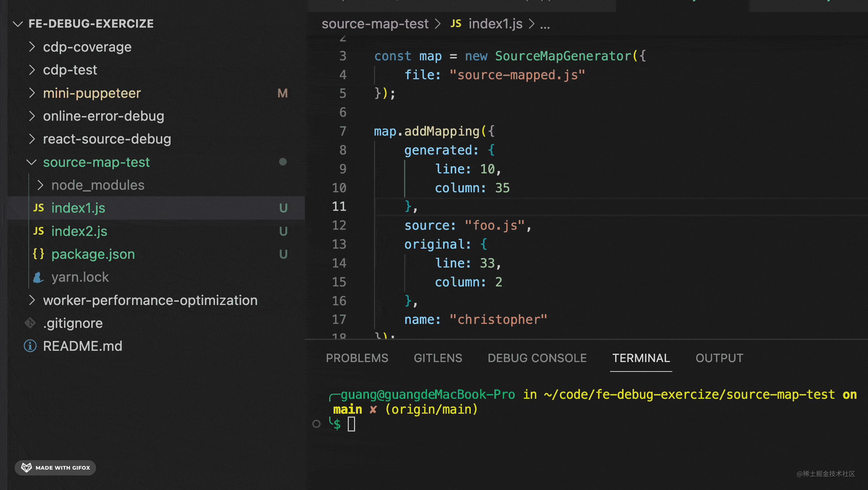
Task: Click the U status badge on index2.js
Action: (283, 231)
